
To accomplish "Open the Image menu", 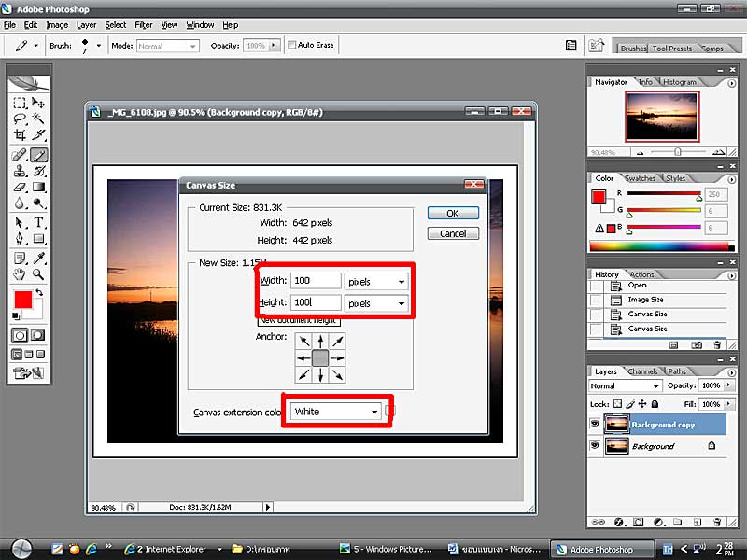I will [x=57, y=25].
